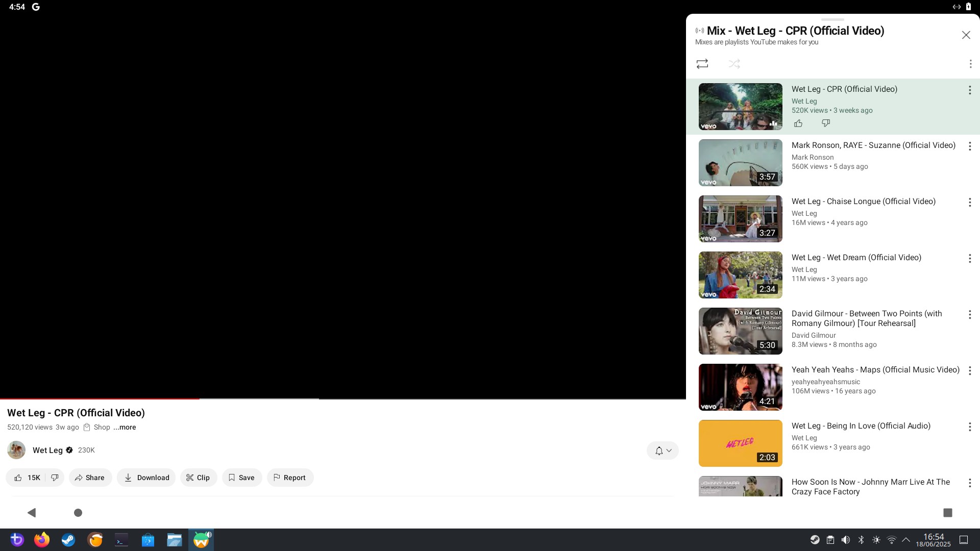The width and height of the screenshot is (980, 551).
Task: Click the Android back navigation button
Action: pos(32,513)
